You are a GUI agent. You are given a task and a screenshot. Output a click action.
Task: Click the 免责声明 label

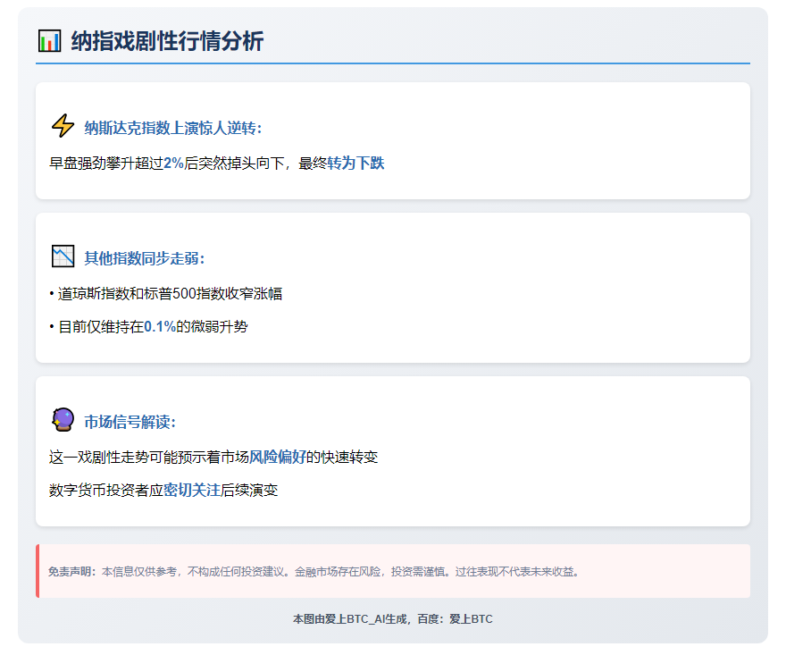pos(71,572)
